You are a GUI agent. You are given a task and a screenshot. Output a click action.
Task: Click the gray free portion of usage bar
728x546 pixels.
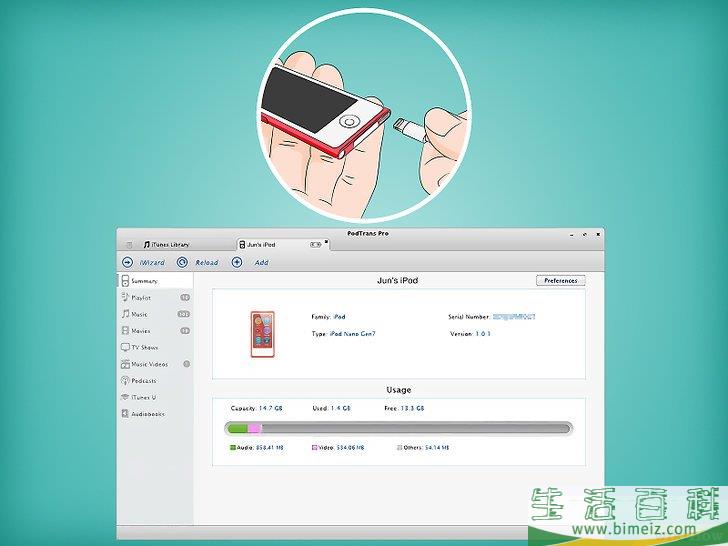pyautogui.click(x=416, y=429)
